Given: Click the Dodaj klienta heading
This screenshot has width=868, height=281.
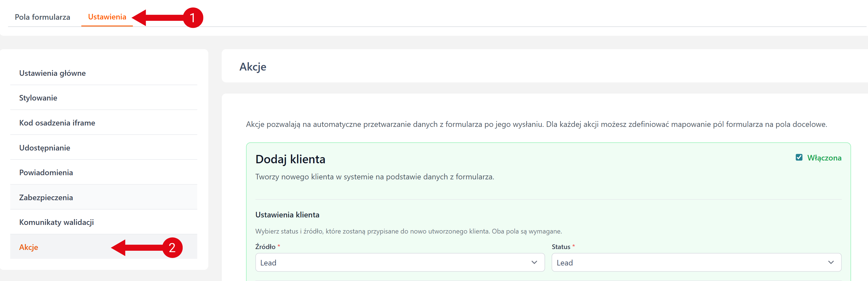Looking at the screenshot, I should (x=290, y=159).
